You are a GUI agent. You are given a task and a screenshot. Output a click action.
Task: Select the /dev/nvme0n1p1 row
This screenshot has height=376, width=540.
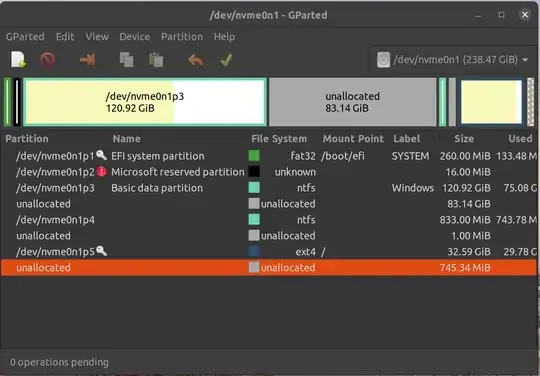coord(269,156)
